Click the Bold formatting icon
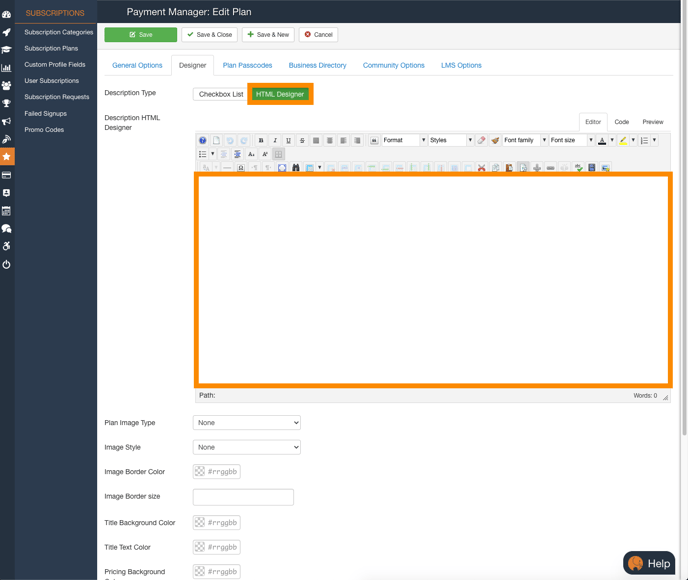Screen dimensions: 688x580 click(261, 141)
